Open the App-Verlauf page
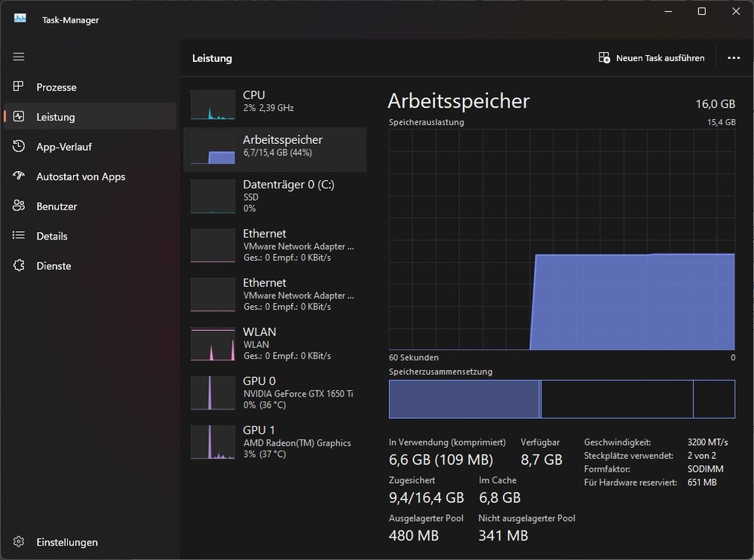Viewport: 754px width, 560px height. (x=90, y=147)
